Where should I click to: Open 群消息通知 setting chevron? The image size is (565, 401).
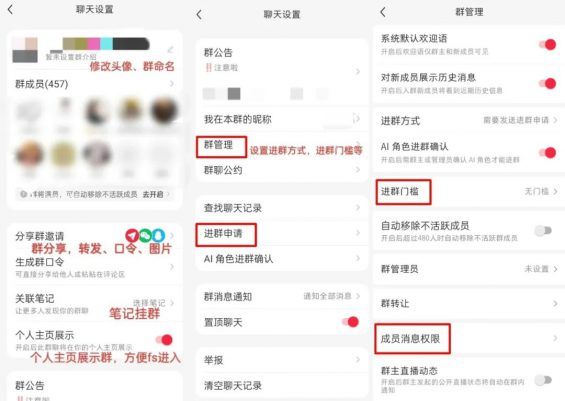point(358,296)
